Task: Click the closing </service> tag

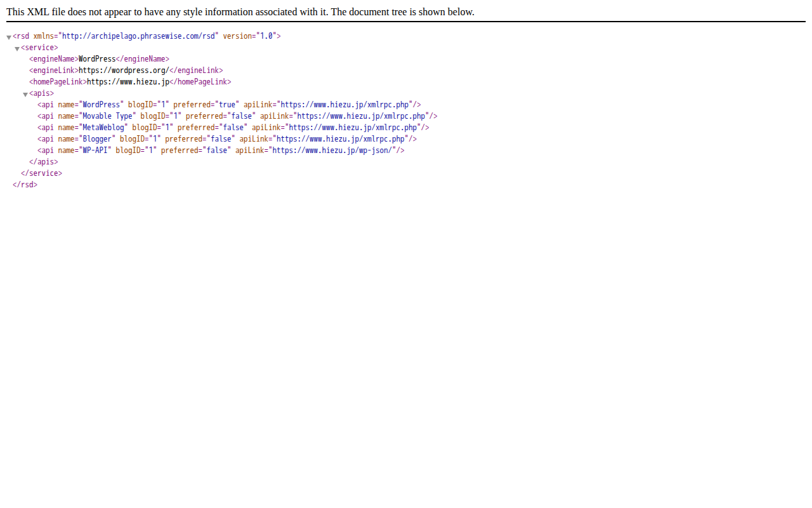Action: (x=42, y=173)
